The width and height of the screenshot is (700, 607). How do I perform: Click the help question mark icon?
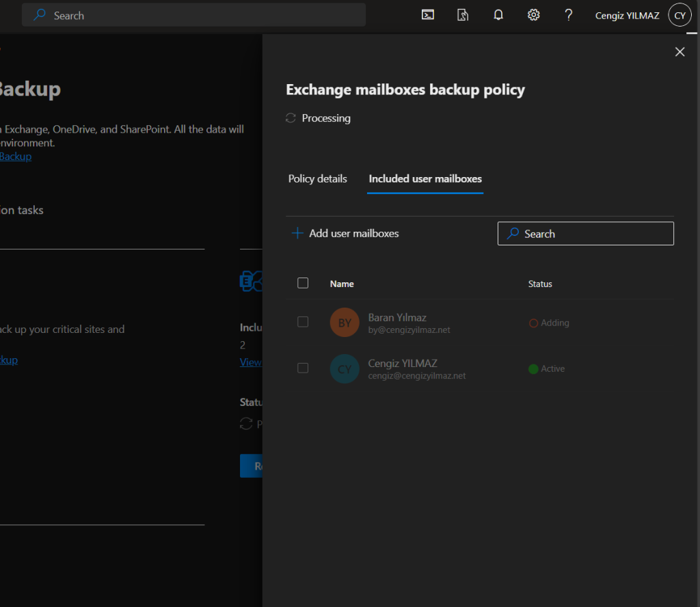pyautogui.click(x=568, y=15)
